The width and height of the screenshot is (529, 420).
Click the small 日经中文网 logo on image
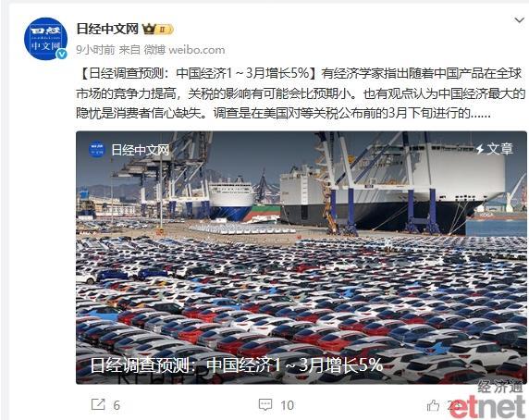point(97,150)
